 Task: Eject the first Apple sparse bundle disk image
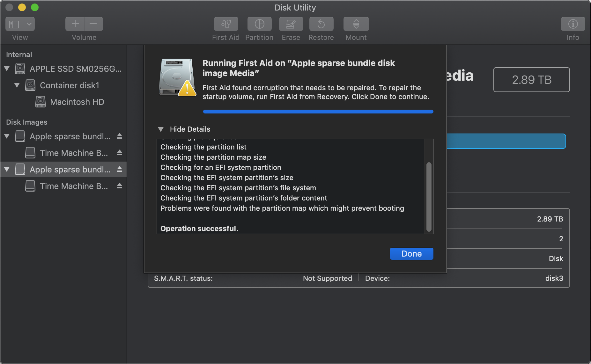pyautogui.click(x=119, y=136)
